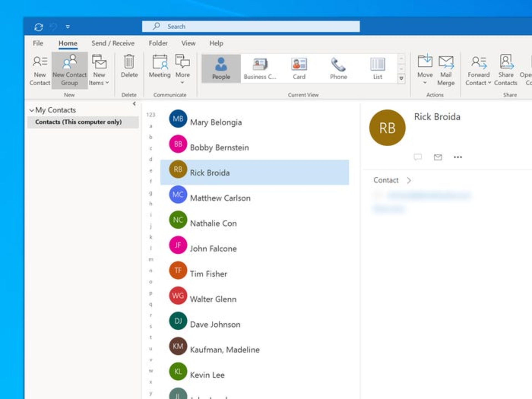Image resolution: width=532 pixels, height=399 pixels.
Task: Switch to Business Card view
Action: [260, 69]
